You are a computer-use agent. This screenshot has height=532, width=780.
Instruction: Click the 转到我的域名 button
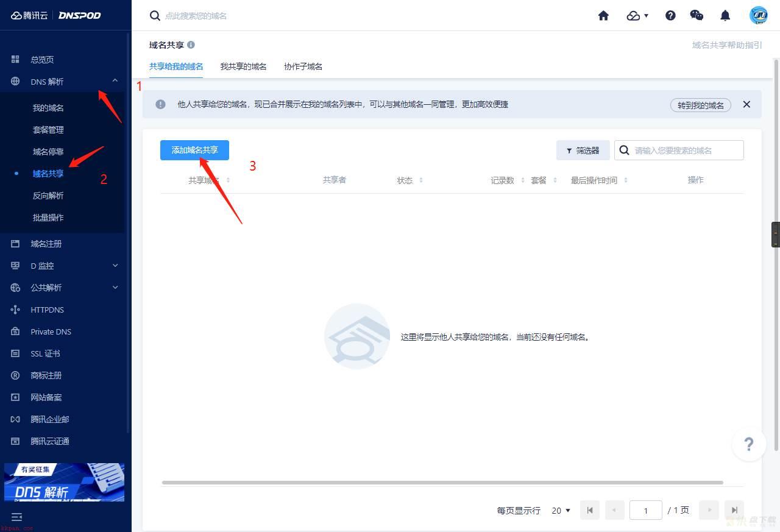tap(700, 105)
